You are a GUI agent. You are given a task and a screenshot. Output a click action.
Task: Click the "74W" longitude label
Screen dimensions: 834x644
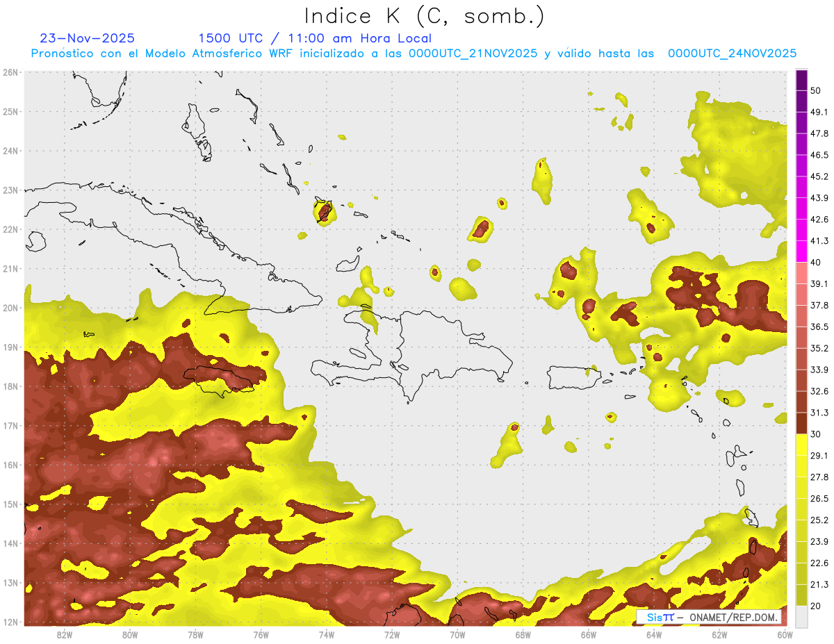click(327, 635)
